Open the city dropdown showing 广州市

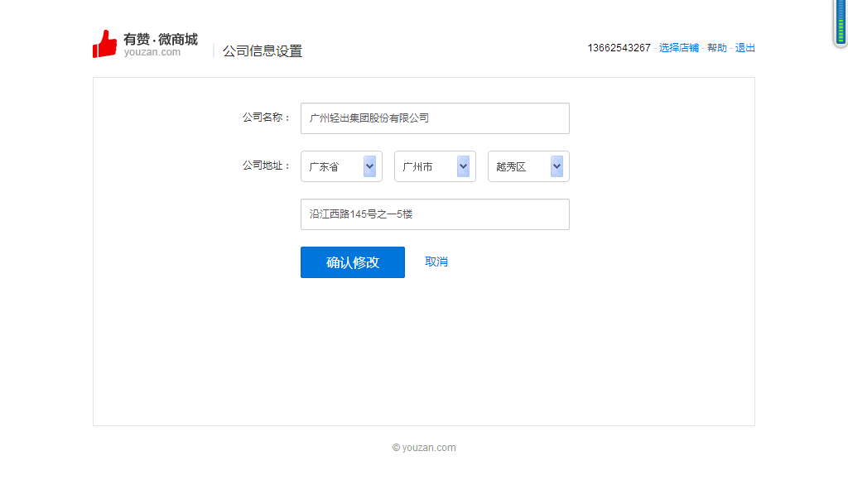[435, 166]
